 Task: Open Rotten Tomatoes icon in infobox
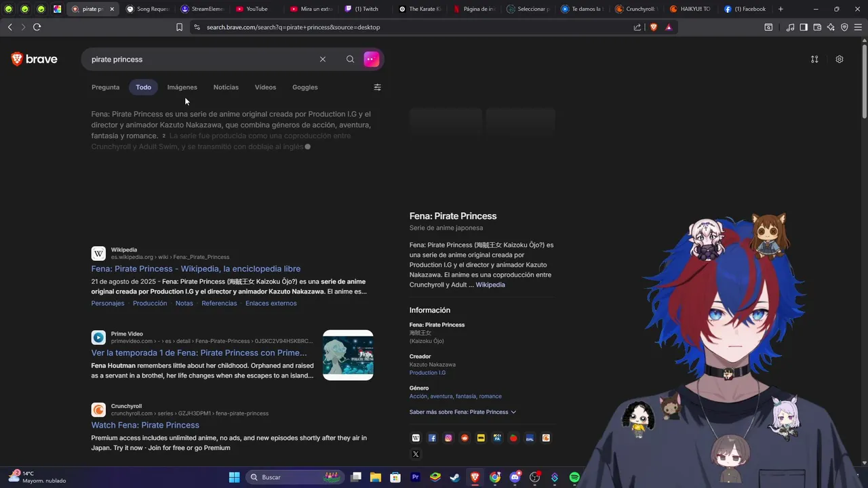(x=513, y=439)
